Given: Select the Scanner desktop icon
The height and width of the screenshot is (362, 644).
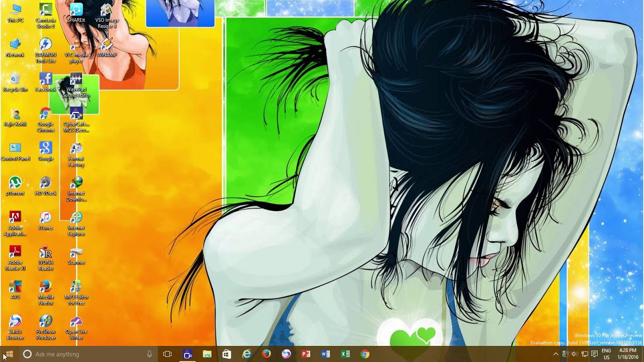Looking at the screenshot, I should coord(76,255).
